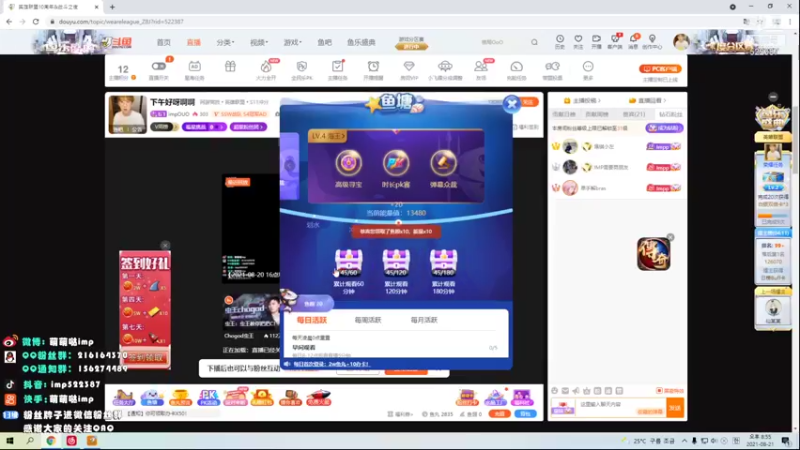The image size is (800, 450).
Task: Click the Windows Start button
Action: click(x=10, y=441)
